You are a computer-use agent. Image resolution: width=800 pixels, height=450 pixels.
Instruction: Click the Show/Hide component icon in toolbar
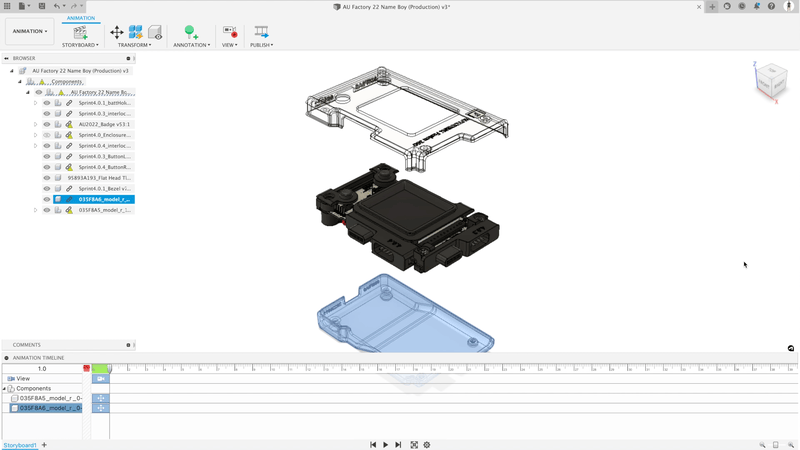tap(155, 33)
